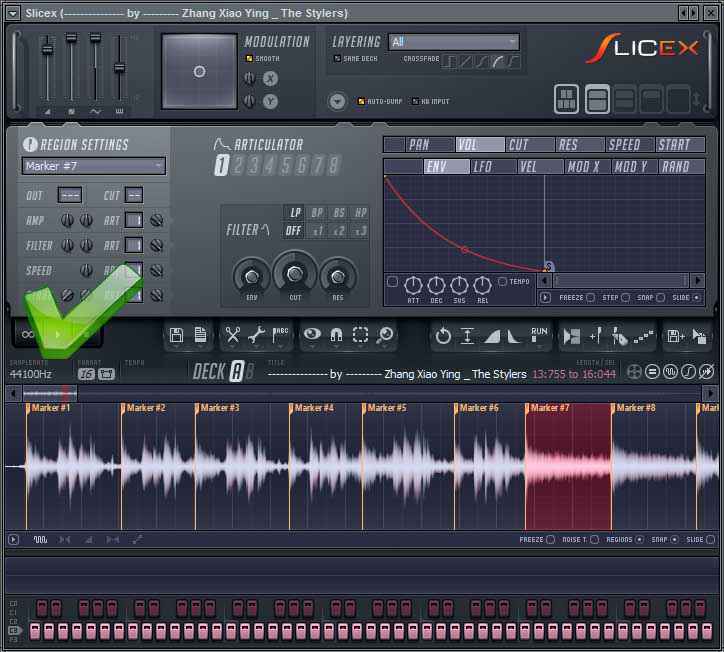724x652 pixels.
Task: Click the magnifier zoom icon
Action: pos(384,336)
